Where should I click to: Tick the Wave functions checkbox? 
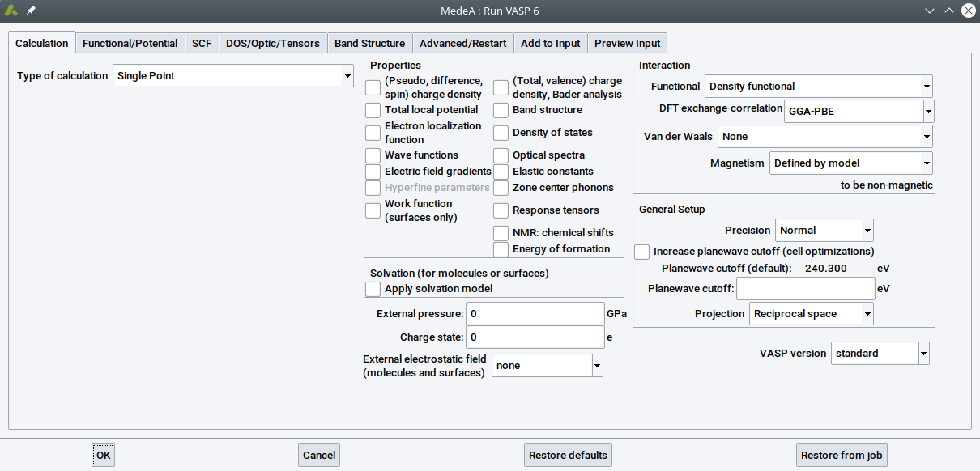coord(373,155)
